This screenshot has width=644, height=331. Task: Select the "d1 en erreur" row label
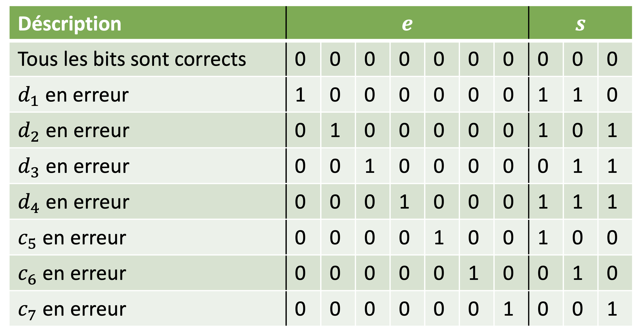(73, 95)
